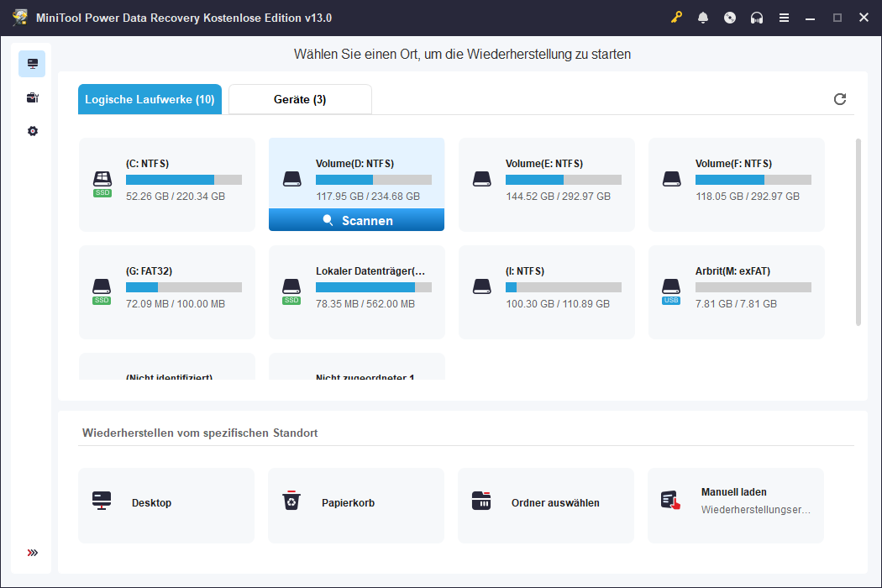Select Volume(E: NTFS) drive icon
882x588 pixels.
click(x=482, y=179)
